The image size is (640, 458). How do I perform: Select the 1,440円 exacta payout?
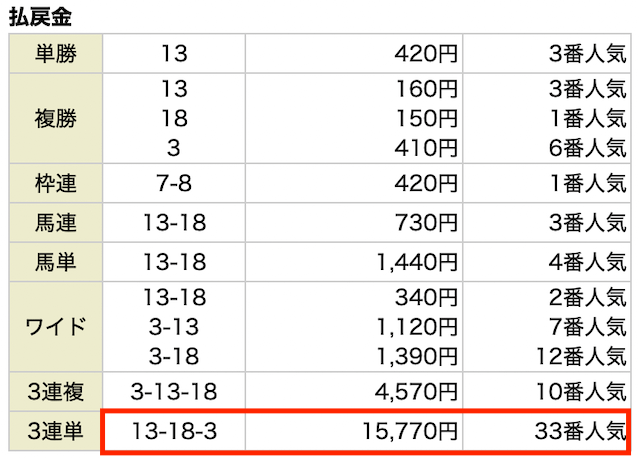[x=417, y=262]
